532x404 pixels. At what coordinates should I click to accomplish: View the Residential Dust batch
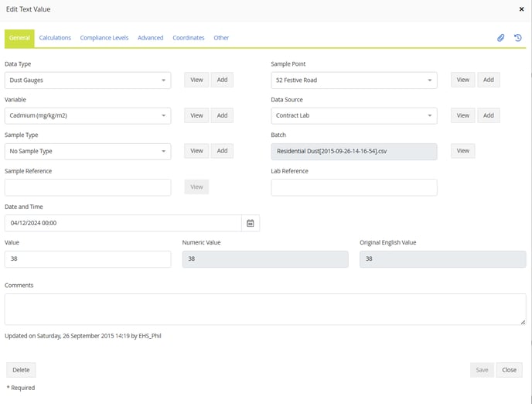(462, 151)
